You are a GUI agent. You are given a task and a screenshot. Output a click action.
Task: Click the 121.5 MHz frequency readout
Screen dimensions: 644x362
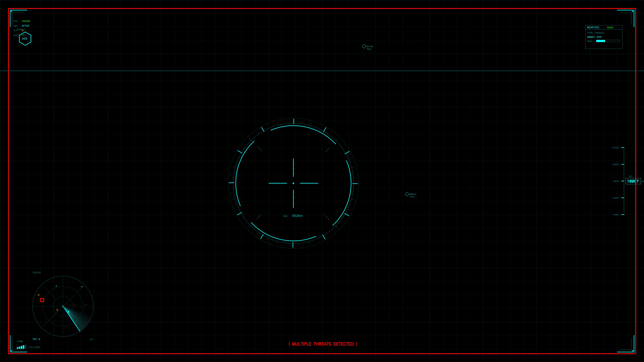point(34,347)
